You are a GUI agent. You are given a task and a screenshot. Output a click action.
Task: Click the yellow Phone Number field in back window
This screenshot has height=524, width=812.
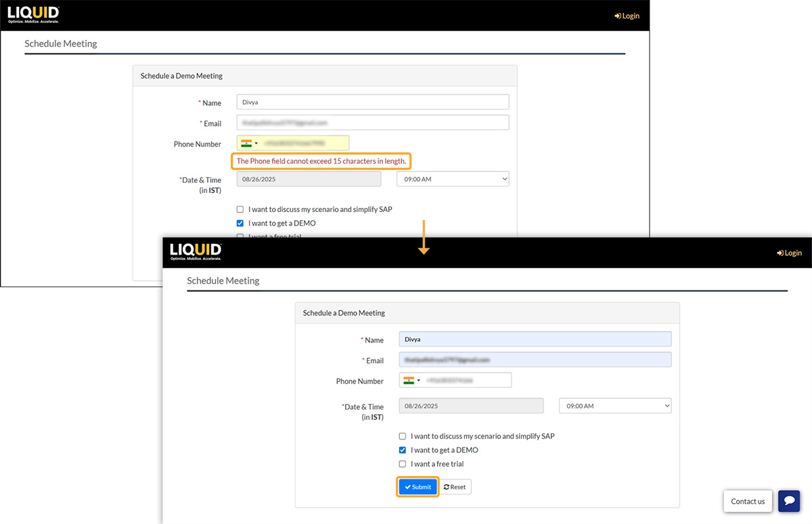click(x=293, y=143)
